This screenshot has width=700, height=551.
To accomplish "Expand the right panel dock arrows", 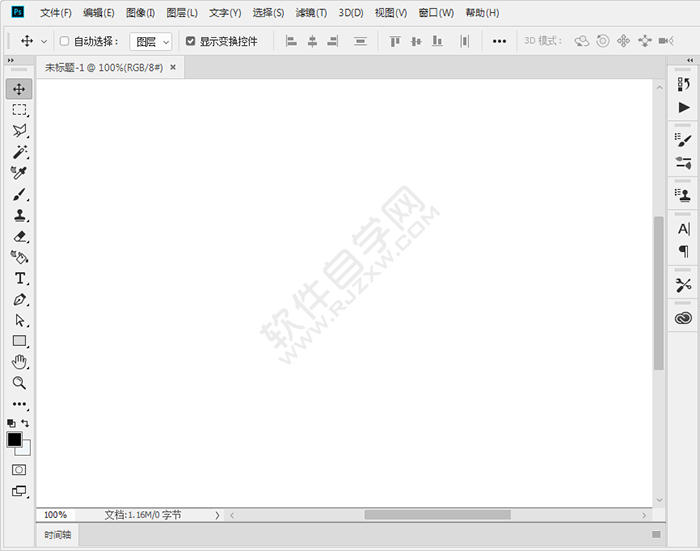I will [690, 60].
